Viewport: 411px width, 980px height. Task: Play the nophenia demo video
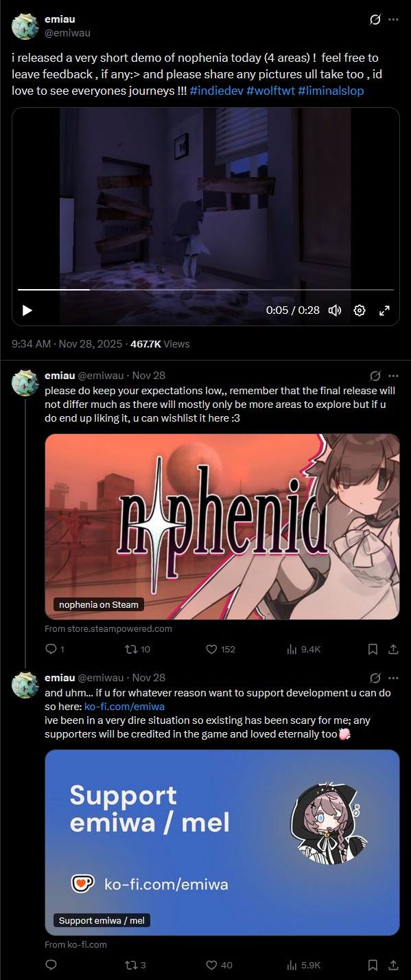27,310
